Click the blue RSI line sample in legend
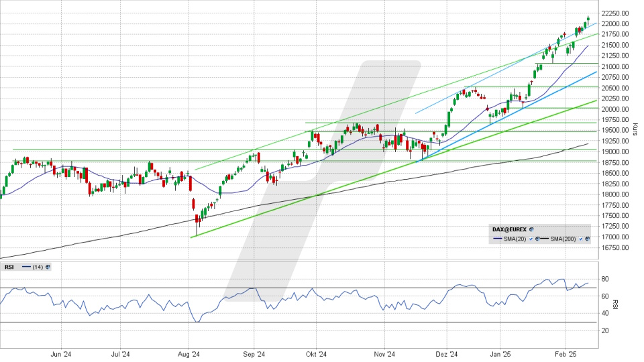This screenshot has width=644, height=362. tap(27, 267)
